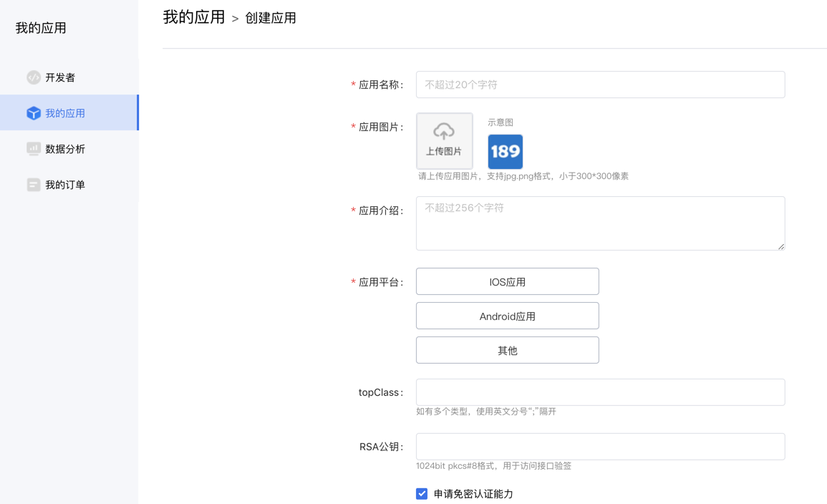The width and height of the screenshot is (827, 504).
Task: Click the blue cube My Apps icon
Action: pyautogui.click(x=34, y=113)
